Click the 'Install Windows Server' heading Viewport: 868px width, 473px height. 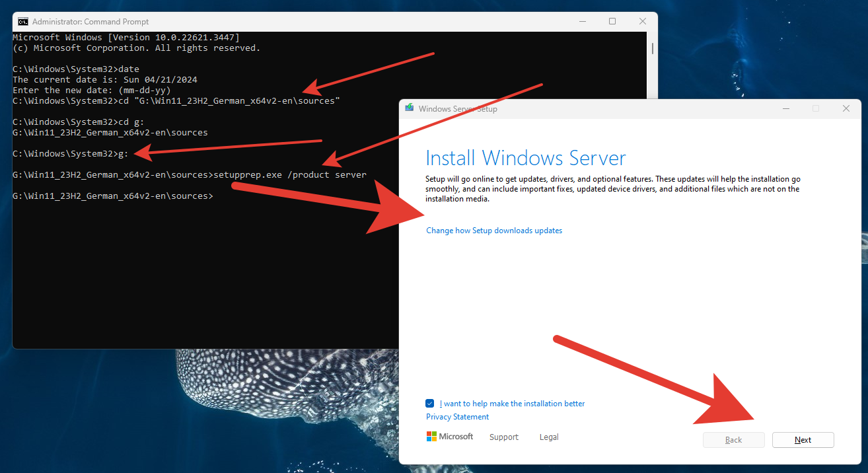[x=526, y=158]
